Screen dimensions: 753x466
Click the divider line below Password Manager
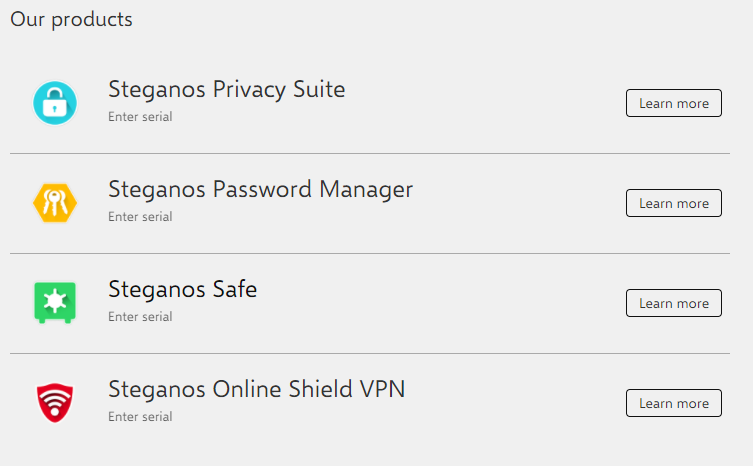click(x=370, y=254)
